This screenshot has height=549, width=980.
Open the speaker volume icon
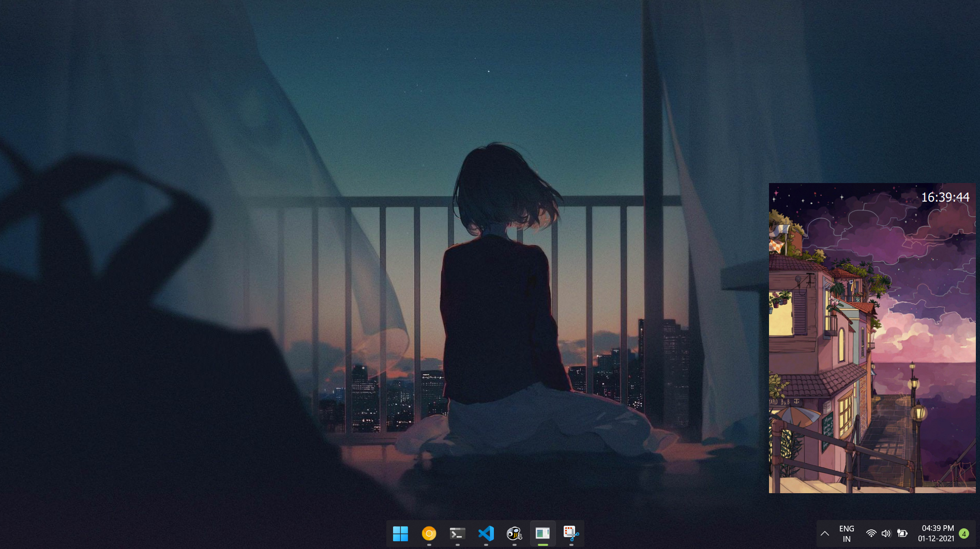coord(886,533)
